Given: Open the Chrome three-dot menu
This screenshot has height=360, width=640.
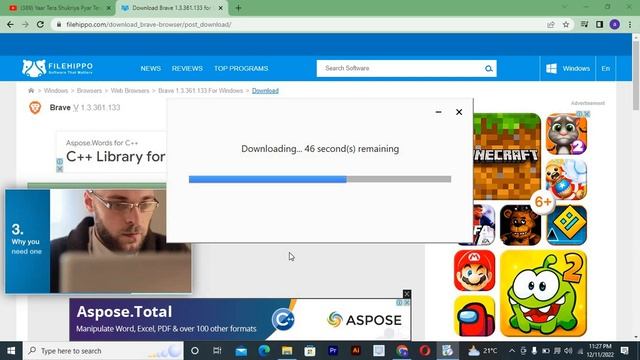Looking at the screenshot, I should (x=630, y=24).
